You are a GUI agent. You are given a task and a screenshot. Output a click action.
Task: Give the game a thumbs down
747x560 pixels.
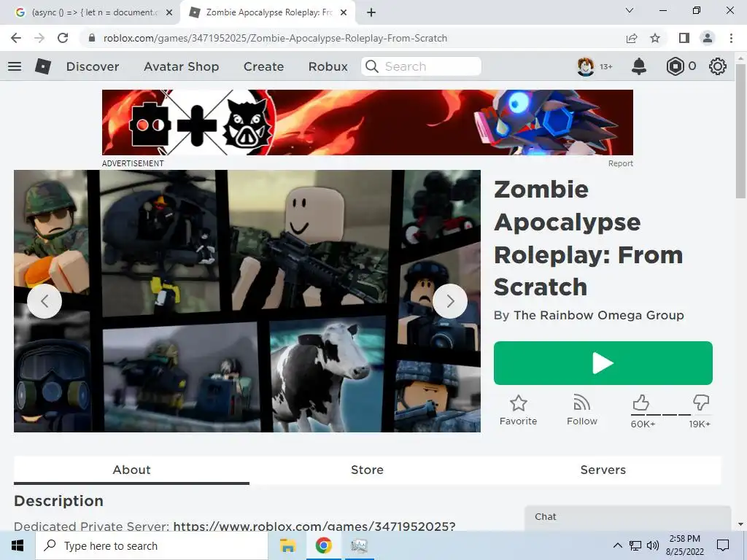[x=701, y=402]
